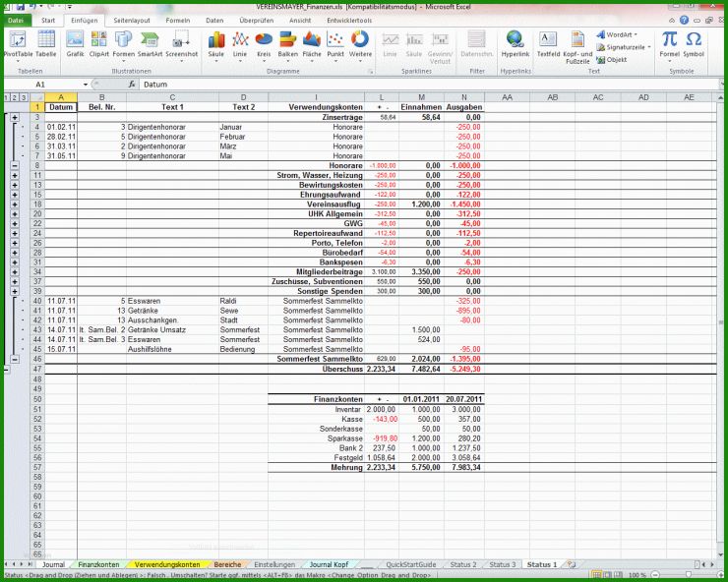Open the Journal Kopf sheet tab

coord(329,564)
